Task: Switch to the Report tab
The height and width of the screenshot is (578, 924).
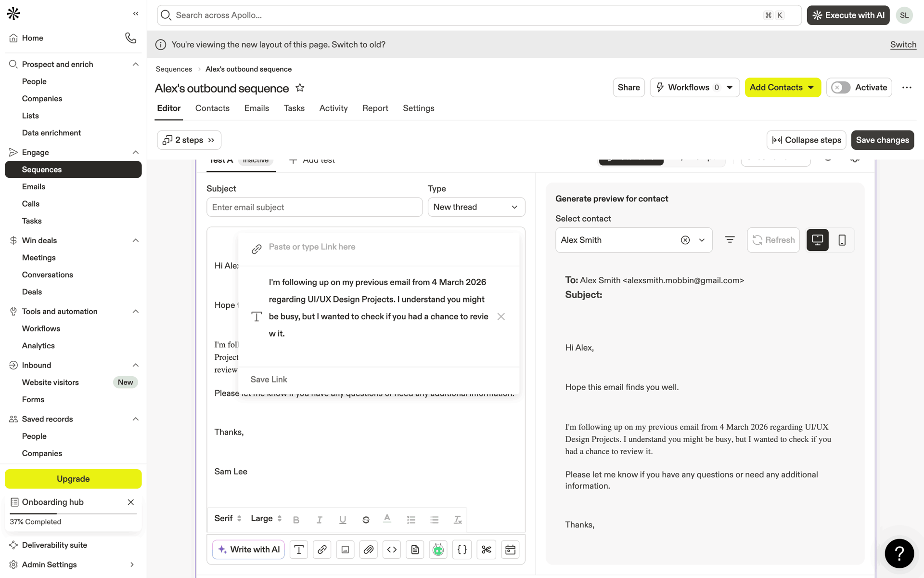Action: point(375,108)
